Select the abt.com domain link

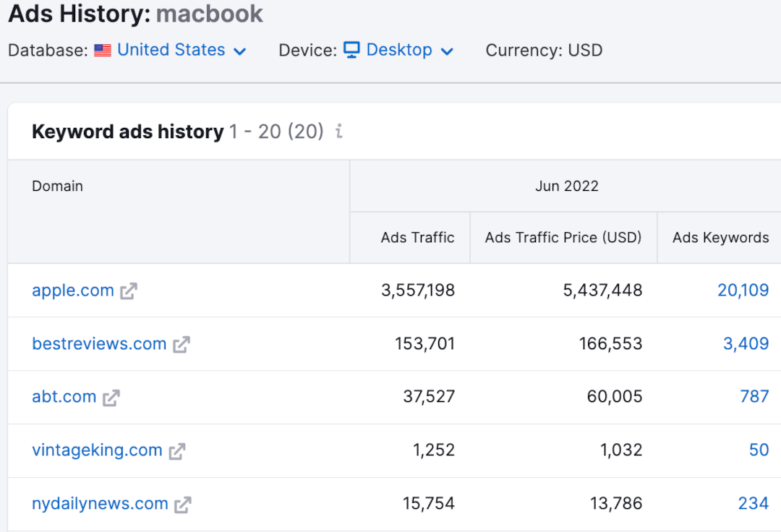[x=64, y=397]
